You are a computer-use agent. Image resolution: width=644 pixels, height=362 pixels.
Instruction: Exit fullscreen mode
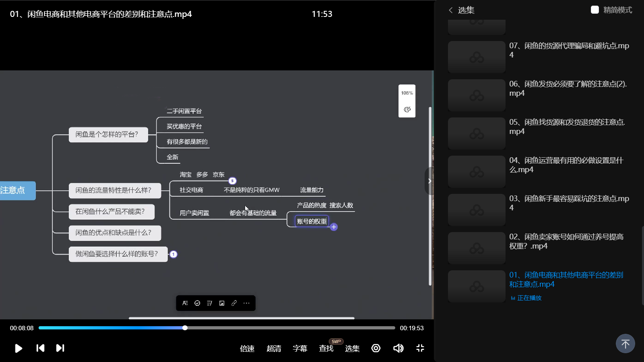point(420,348)
